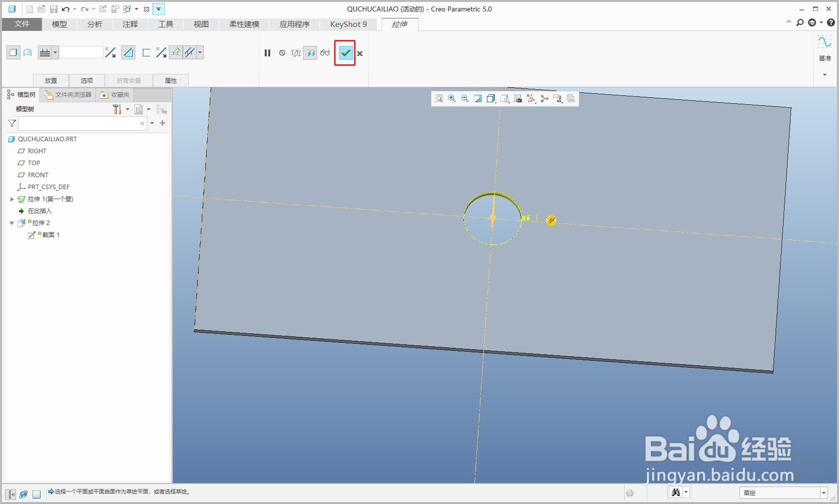Toggle attached preview cube icon
Viewport: 839px width, 504px height.
click(310, 53)
